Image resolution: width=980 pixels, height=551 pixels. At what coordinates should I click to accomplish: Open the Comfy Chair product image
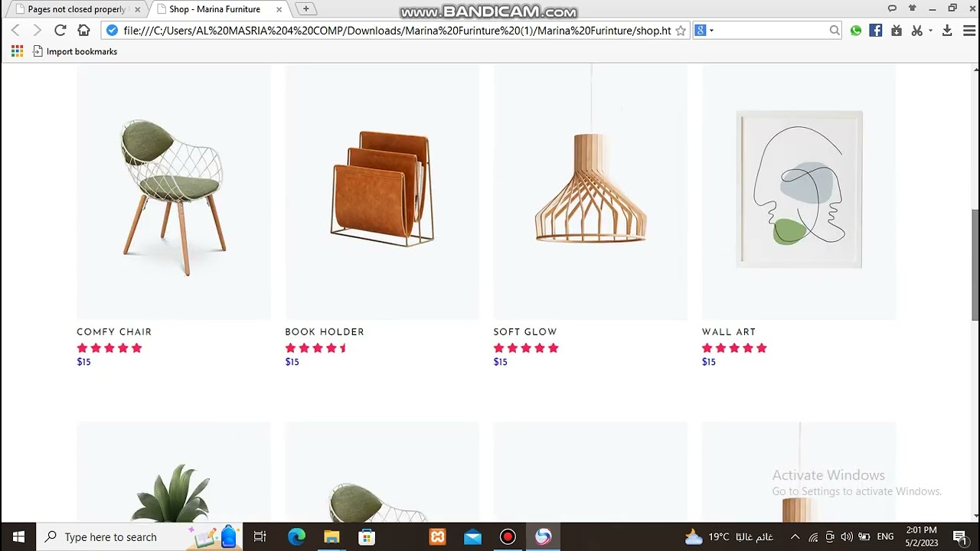pyautogui.click(x=174, y=191)
